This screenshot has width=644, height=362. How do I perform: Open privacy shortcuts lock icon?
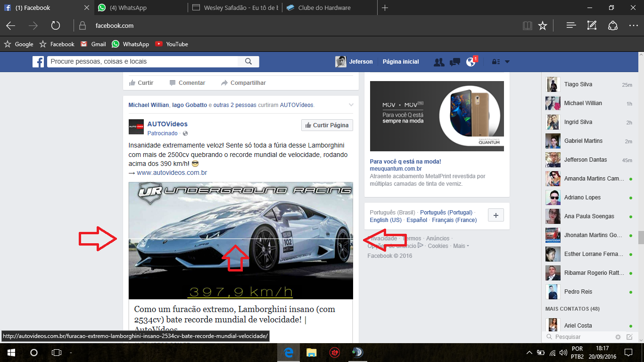click(495, 62)
